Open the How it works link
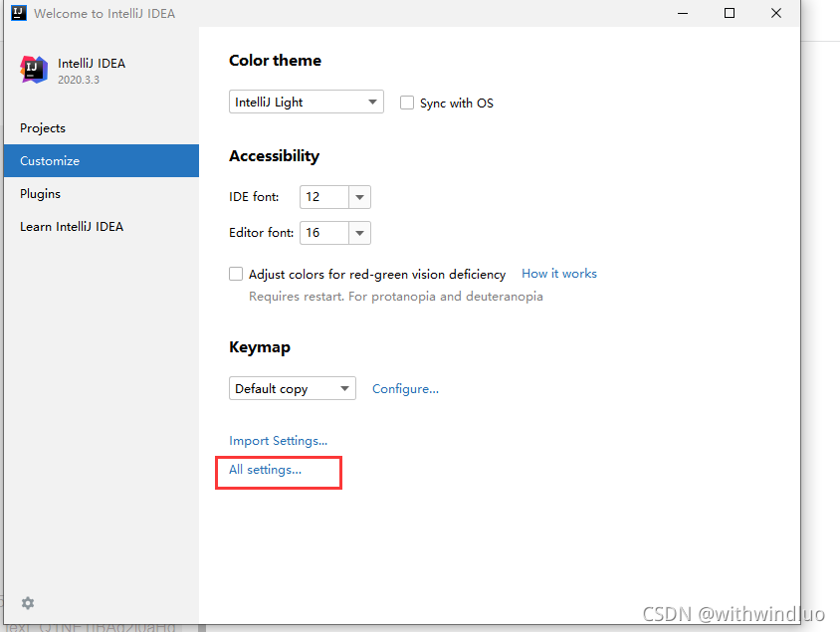Image resolution: width=840 pixels, height=632 pixels. [x=559, y=274]
